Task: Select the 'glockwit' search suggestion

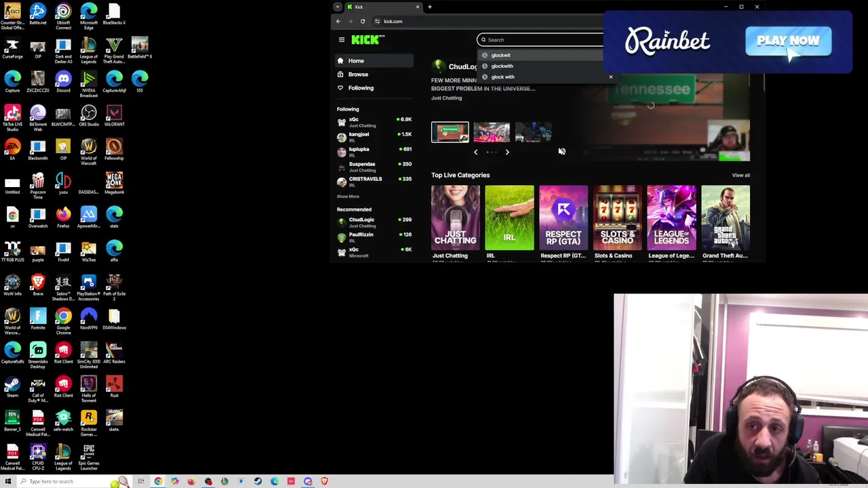Action: click(500, 55)
